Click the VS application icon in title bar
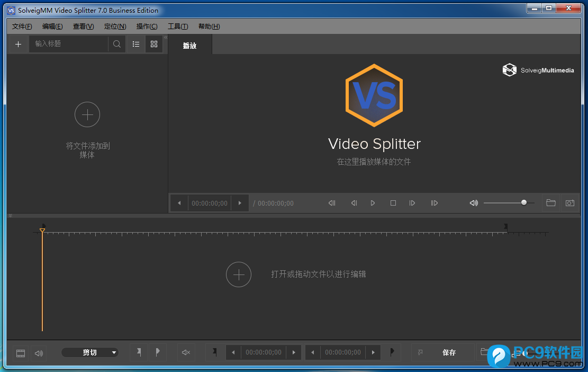 click(11, 11)
